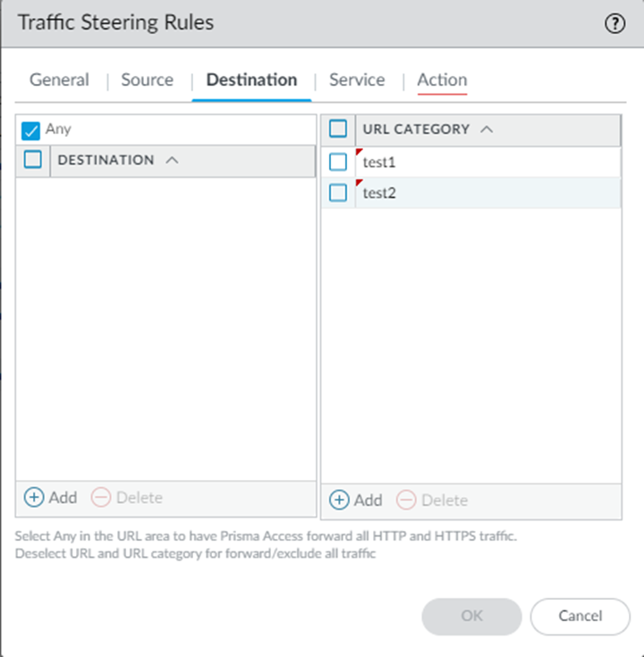This screenshot has width=644, height=657.
Task: Open the Action tab
Action: click(x=442, y=80)
